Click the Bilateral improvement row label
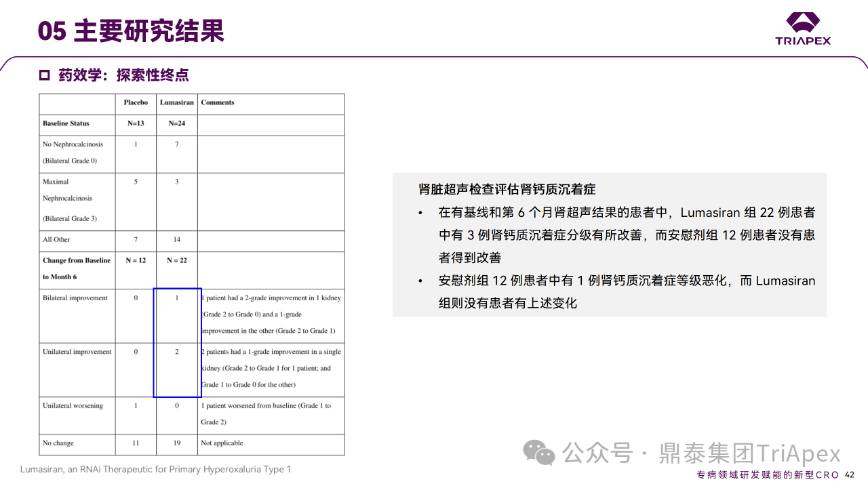The width and height of the screenshot is (868, 488). (75, 298)
